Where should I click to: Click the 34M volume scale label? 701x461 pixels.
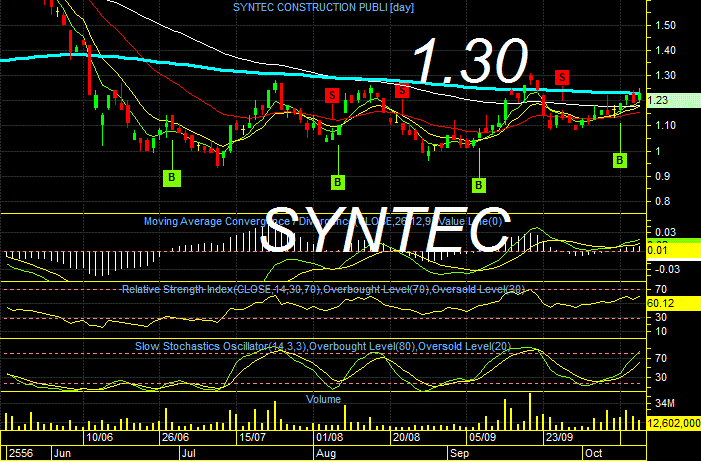(665, 404)
